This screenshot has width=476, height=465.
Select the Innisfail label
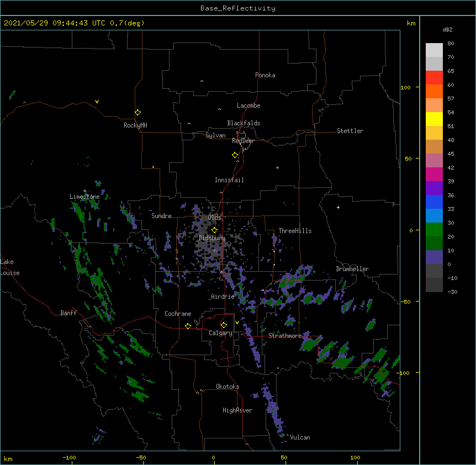(229, 180)
